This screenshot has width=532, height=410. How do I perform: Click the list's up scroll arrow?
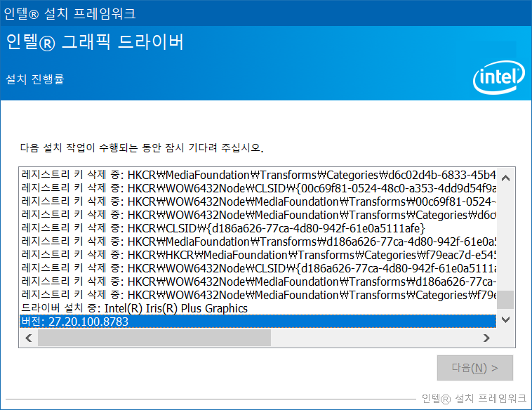click(x=505, y=178)
